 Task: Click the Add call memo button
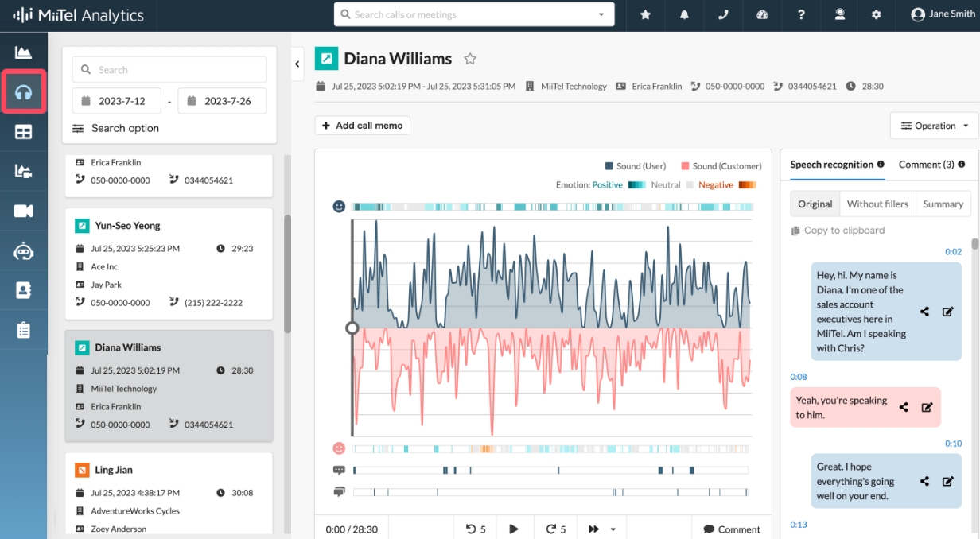point(363,126)
